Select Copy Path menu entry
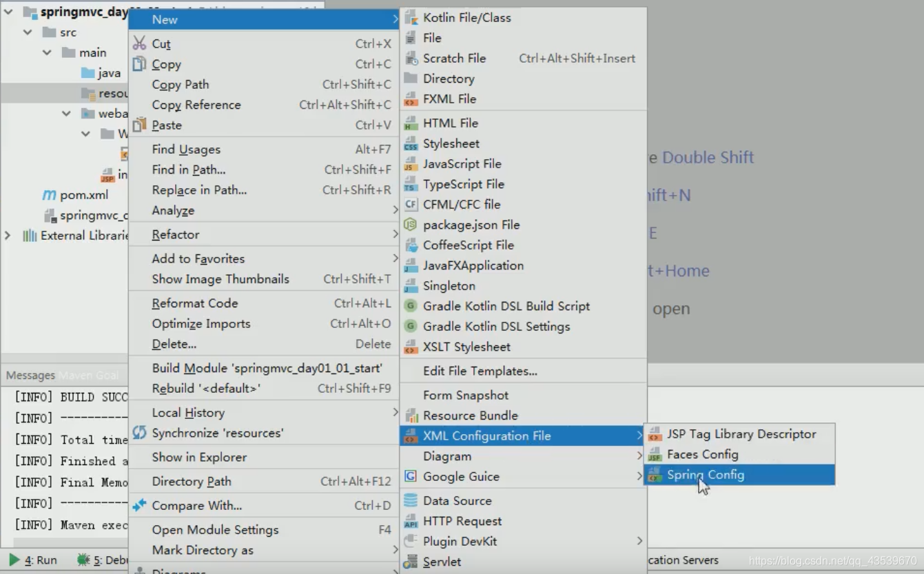 [264, 84]
